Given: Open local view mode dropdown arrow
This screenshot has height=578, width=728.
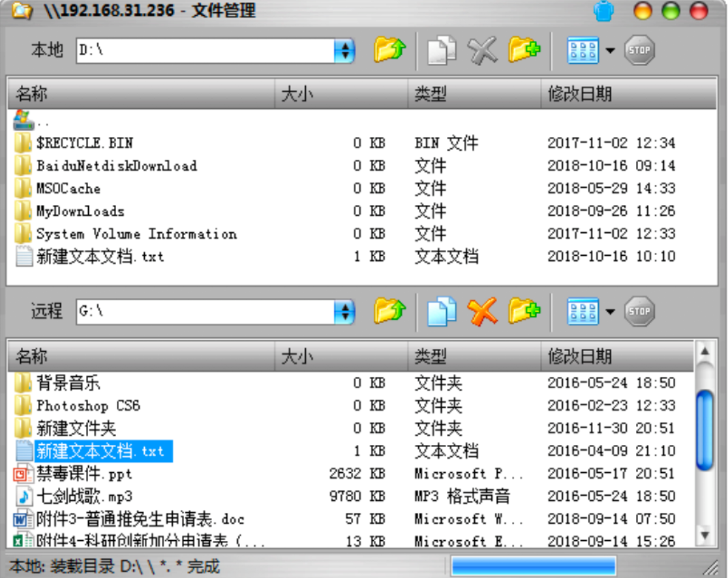Looking at the screenshot, I should coord(611,51).
